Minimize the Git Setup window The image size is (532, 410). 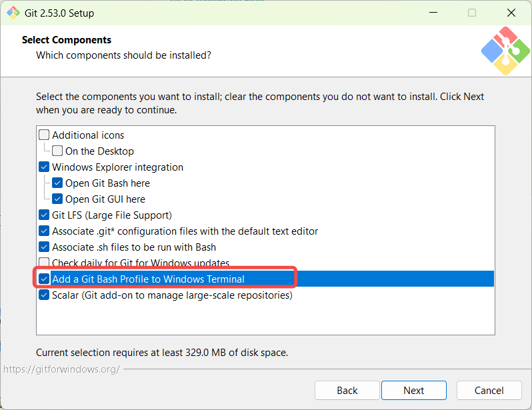(433, 13)
